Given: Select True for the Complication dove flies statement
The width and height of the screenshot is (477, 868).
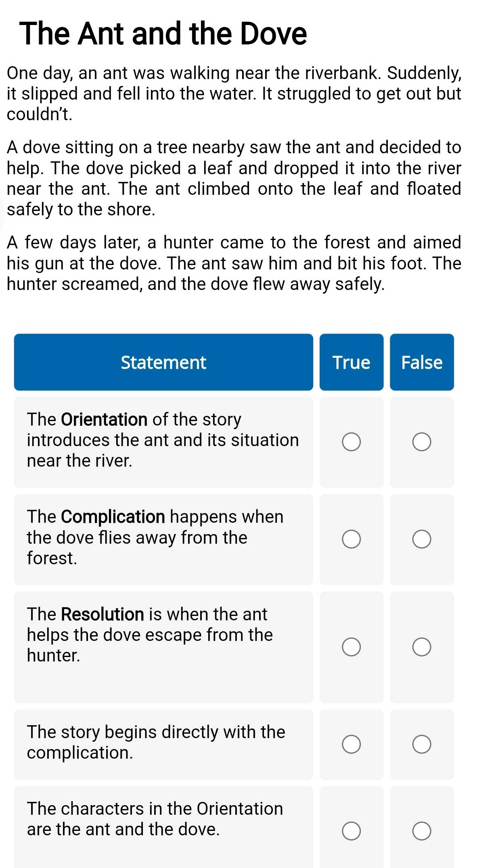Looking at the screenshot, I should pos(351,539).
